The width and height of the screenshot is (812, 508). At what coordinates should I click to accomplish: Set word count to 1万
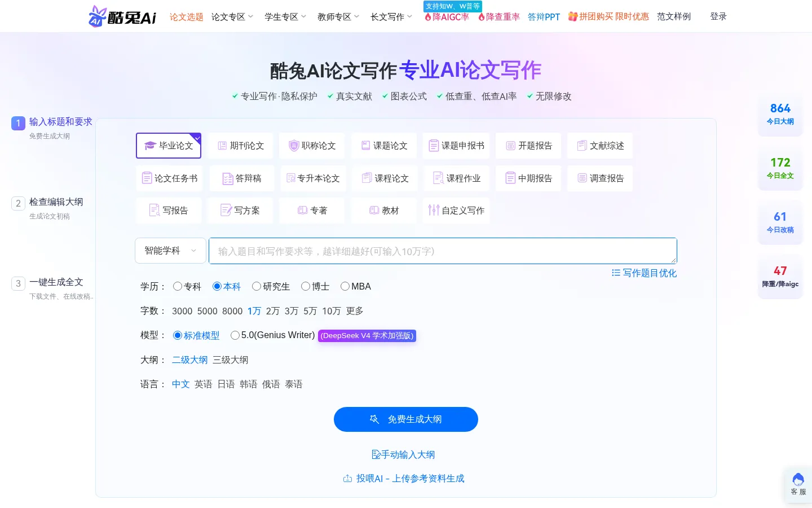click(x=254, y=311)
